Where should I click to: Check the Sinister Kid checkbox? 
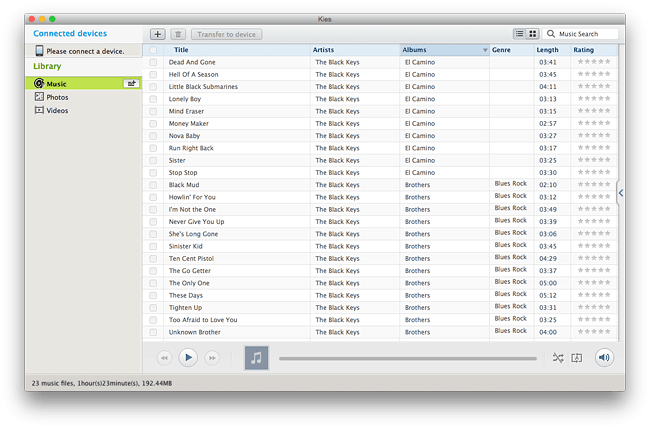153,246
